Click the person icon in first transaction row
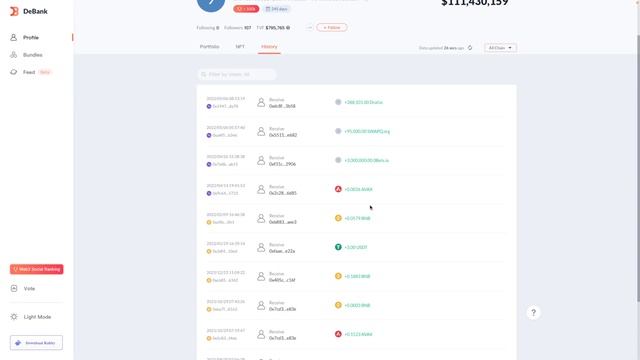 (261, 102)
